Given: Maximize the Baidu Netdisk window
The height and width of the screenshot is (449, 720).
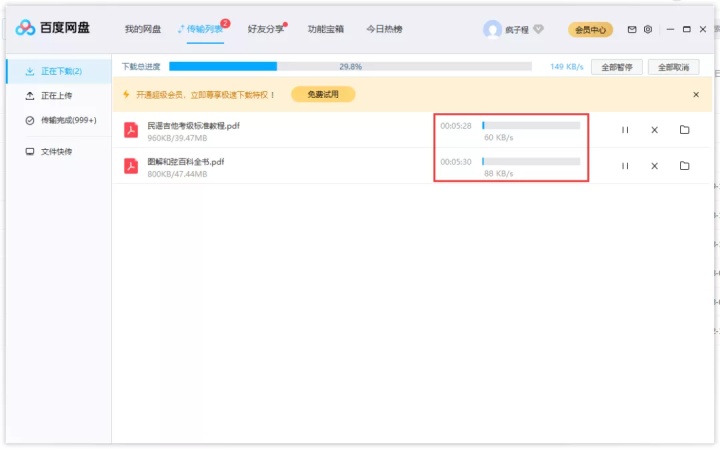Looking at the screenshot, I should pyautogui.click(x=686, y=29).
